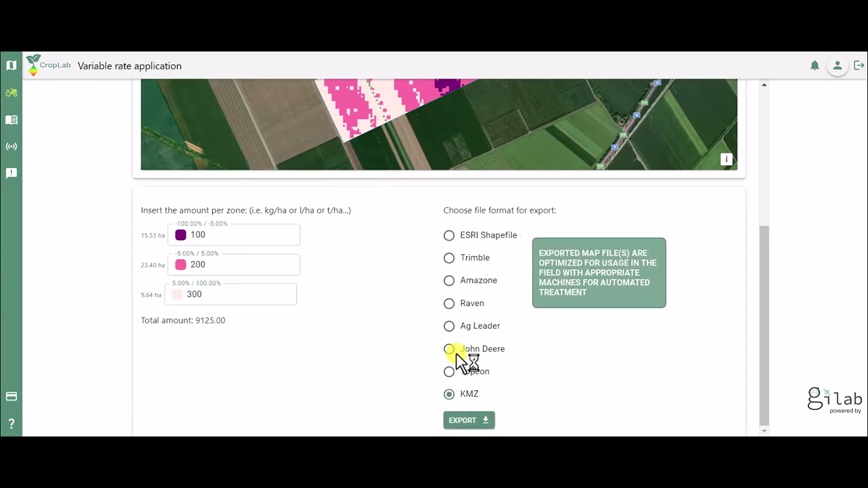Click the 'Total amount: 9125.00' text
The height and width of the screenshot is (488, 868).
[x=183, y=320]
